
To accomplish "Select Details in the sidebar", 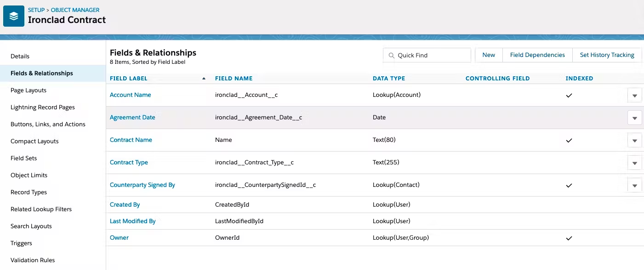I will coord(20,56).
